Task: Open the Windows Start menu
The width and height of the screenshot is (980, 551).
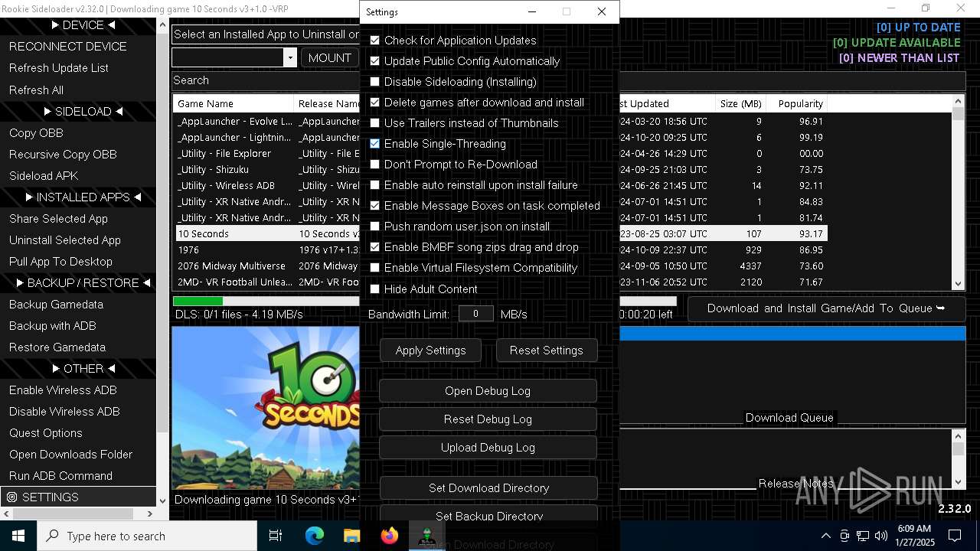Action: click(x=18, y=536)
